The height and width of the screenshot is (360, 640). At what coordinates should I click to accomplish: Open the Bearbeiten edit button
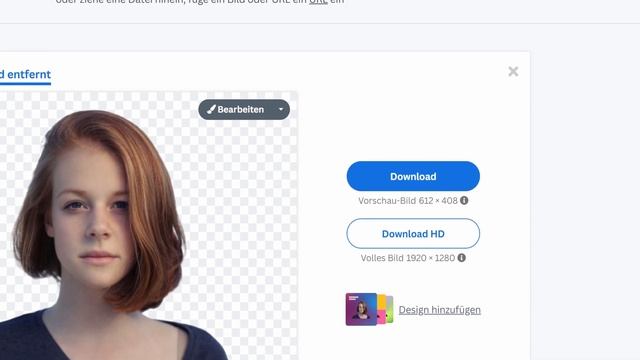click(x=236, y=109)
